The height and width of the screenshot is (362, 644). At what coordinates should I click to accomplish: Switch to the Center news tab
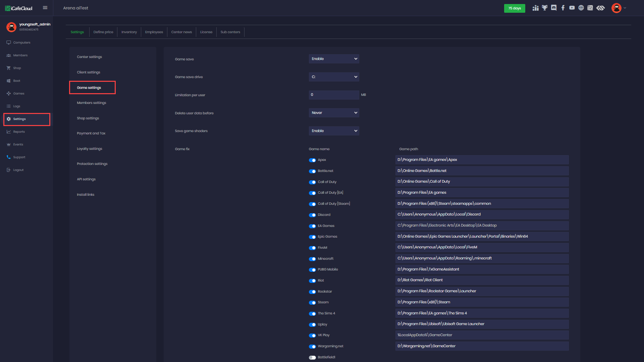[x=181, y=32]
